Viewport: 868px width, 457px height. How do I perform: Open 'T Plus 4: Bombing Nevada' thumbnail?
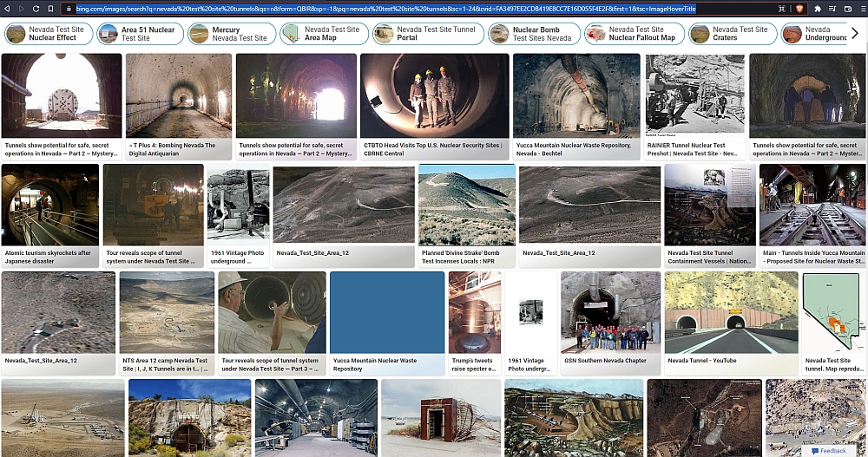point(179,95)
